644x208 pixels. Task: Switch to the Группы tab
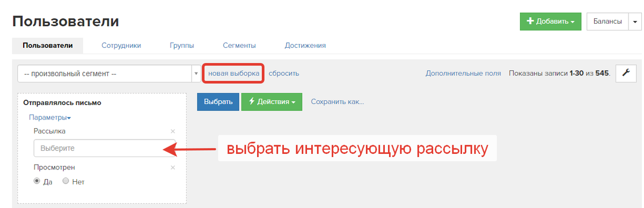pyautogui.click(x=182, y=46)
